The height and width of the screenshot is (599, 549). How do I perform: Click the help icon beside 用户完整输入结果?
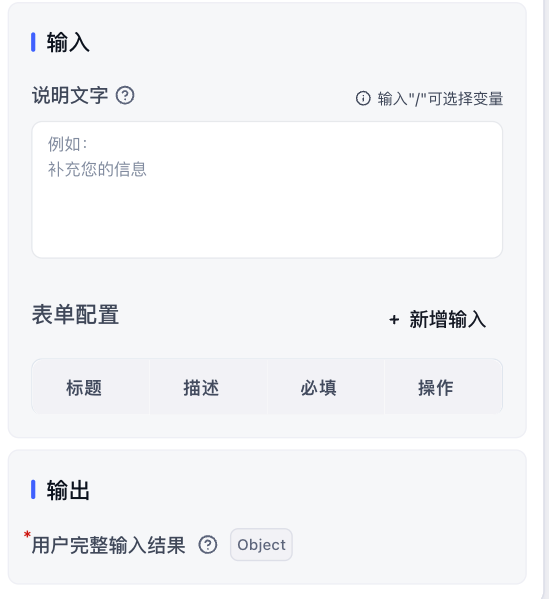click(x=208, y=544)
